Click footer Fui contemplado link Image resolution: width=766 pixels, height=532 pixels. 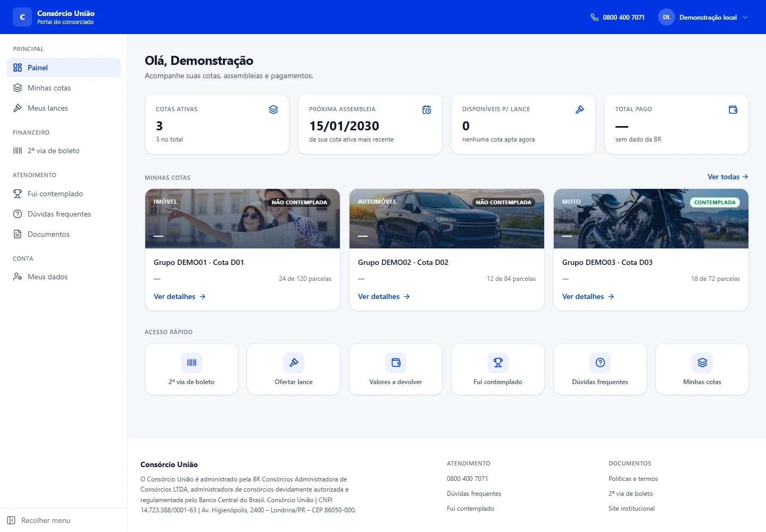coord(470,509)
